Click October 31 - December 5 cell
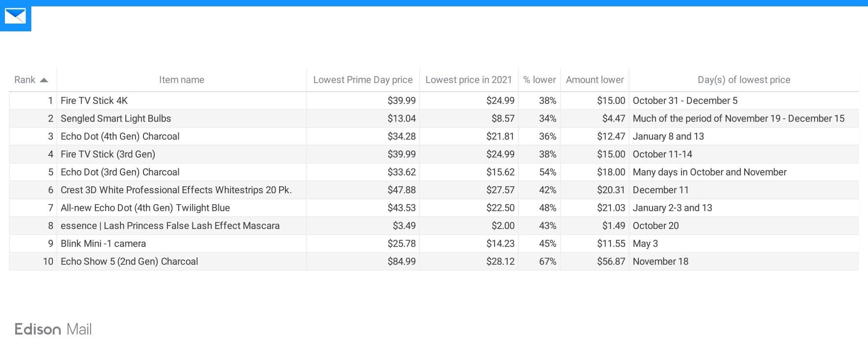868x352 pixels. [x=685, y=101]
